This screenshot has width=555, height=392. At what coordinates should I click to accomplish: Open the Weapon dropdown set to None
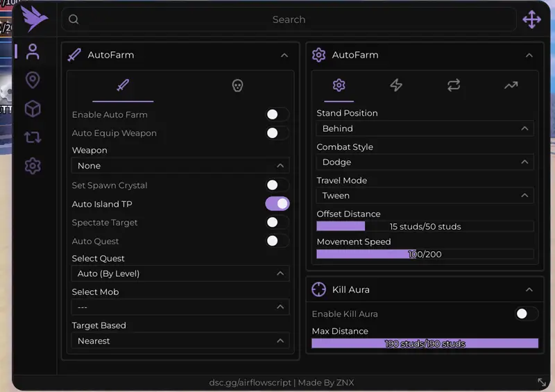[x=180, y=166]
